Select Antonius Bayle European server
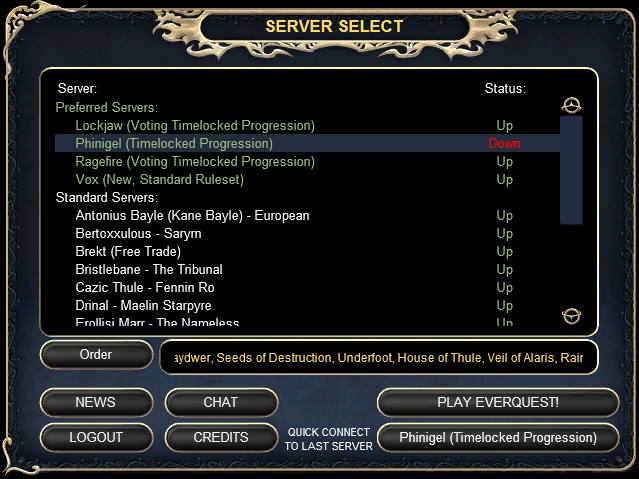 [x=307, y=215]
